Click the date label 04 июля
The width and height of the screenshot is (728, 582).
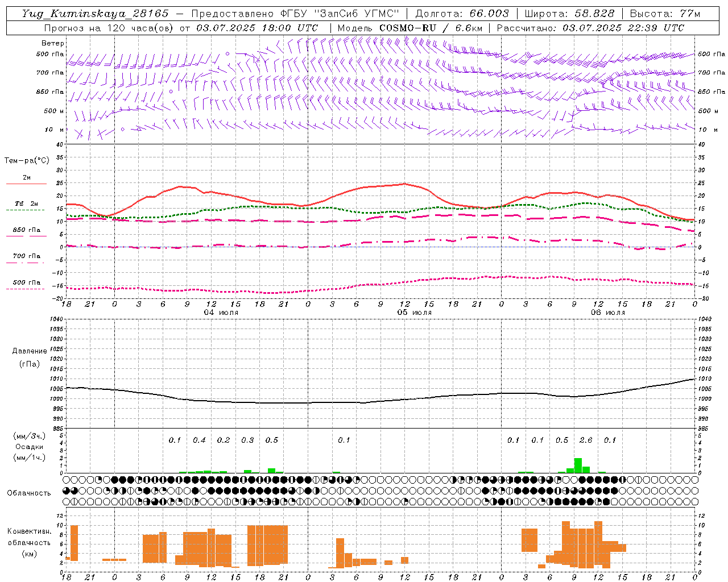[221, 313]
